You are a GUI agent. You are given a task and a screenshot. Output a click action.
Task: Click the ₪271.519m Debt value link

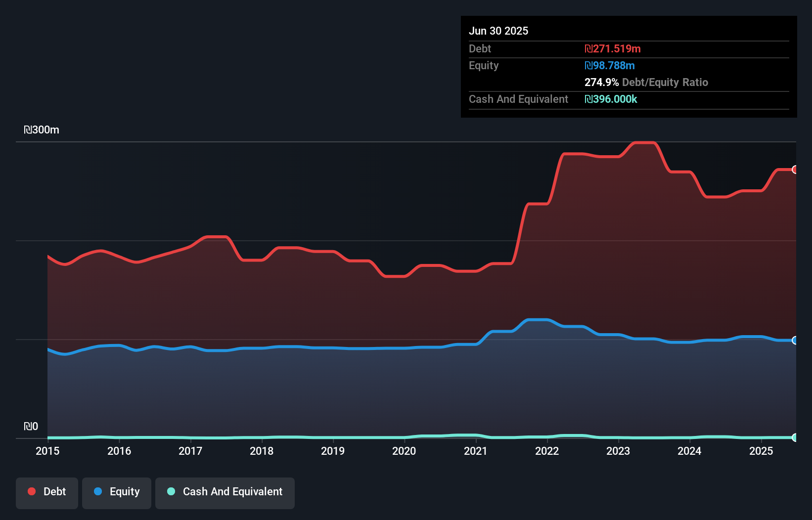point(612,49)
